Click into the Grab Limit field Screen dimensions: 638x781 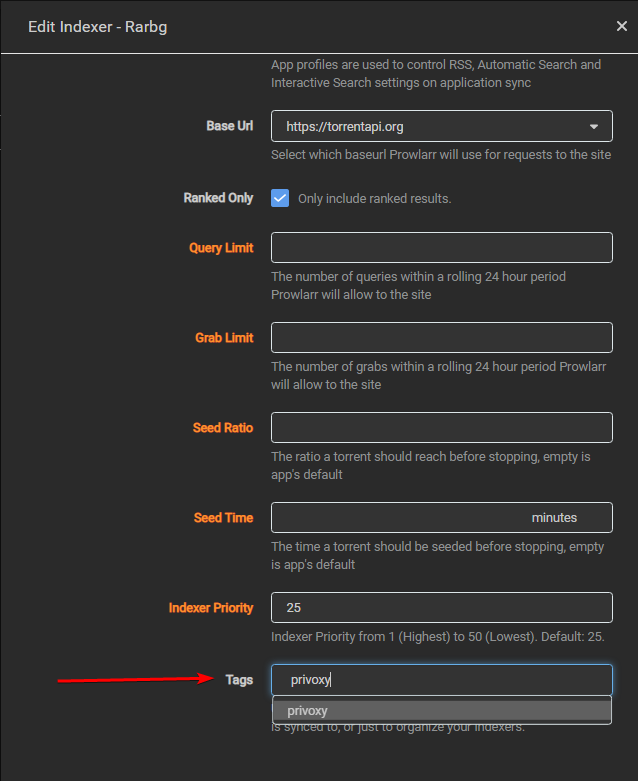point(441,337)
